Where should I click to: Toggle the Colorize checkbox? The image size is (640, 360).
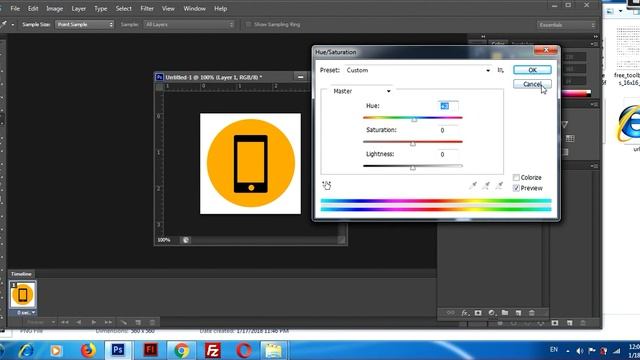coord(516,178)
